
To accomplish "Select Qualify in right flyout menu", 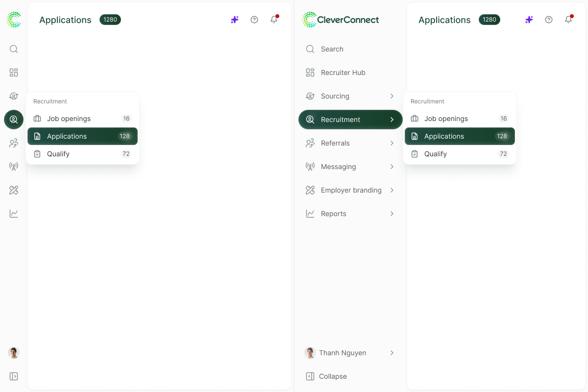I will coord(460,154).
